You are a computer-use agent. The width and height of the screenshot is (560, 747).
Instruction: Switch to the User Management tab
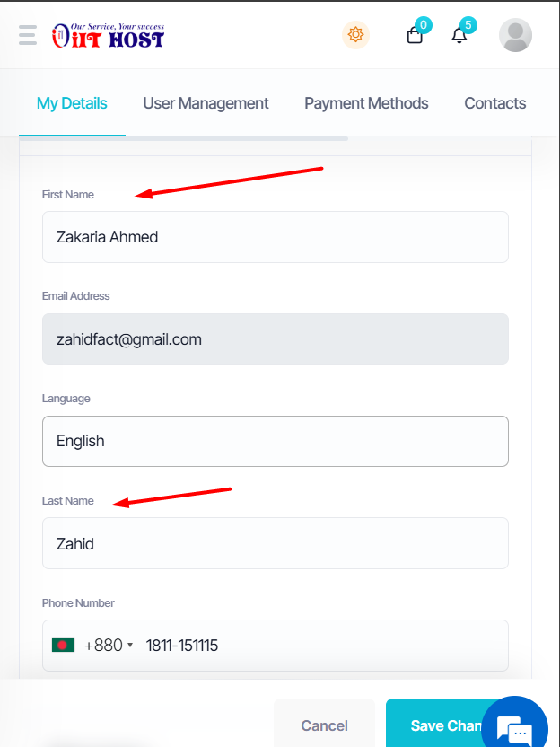pos(206,103)
